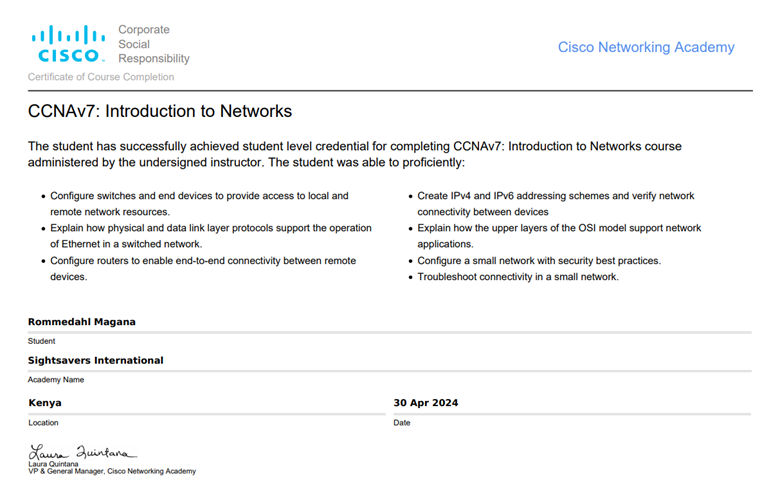Click the Sightsavers International academy name
The height and width of the screenshot is (489, 780).
click(x=96, y=360)
